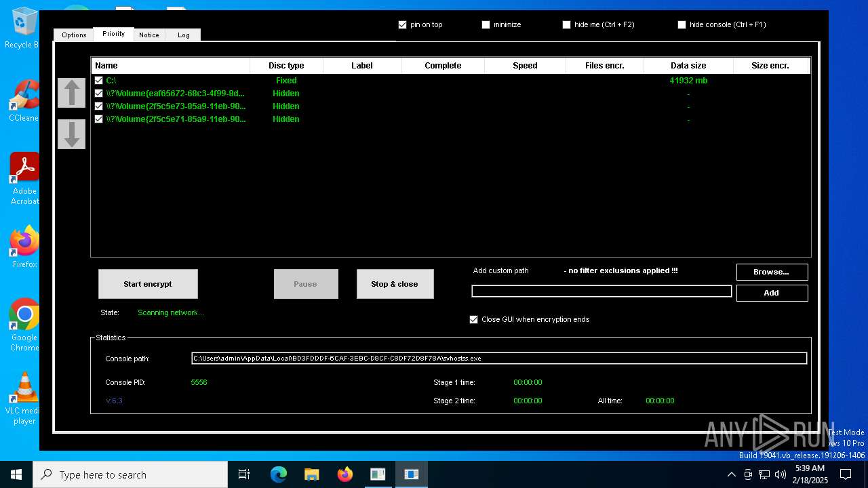Show hidden system tray icons
The image size is (868, 488).
click(x=731, y=474)
